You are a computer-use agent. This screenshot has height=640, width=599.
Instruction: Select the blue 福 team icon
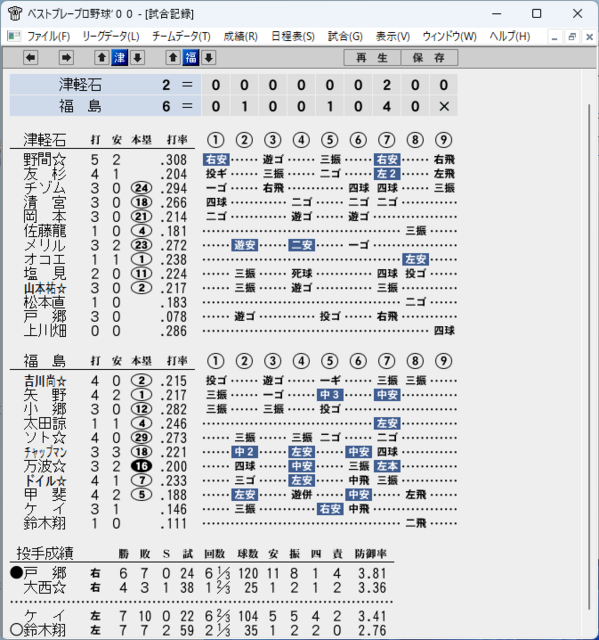[x=191, y=58]
